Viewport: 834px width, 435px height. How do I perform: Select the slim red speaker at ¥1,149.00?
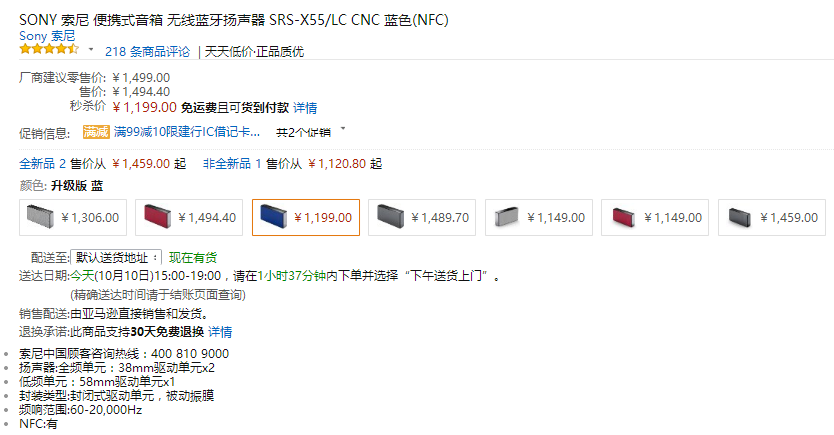point(655,218)
